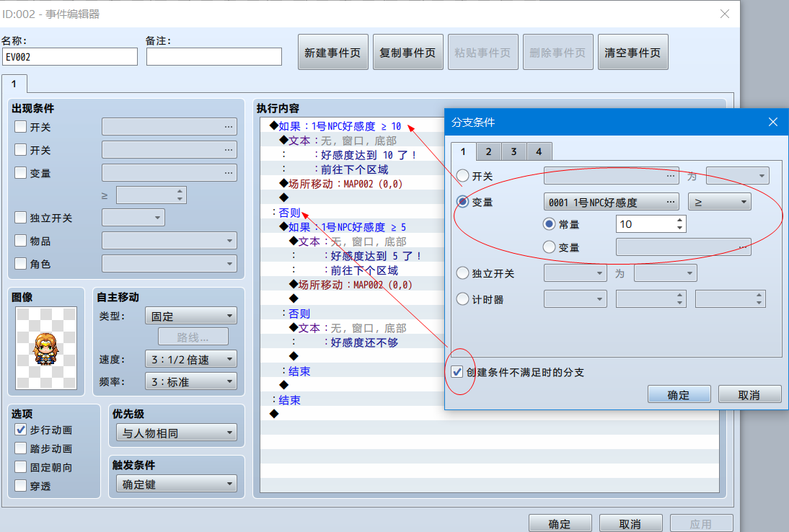Click the character sprite image preview
Viewport: 789px width, 532px height.
46,348
